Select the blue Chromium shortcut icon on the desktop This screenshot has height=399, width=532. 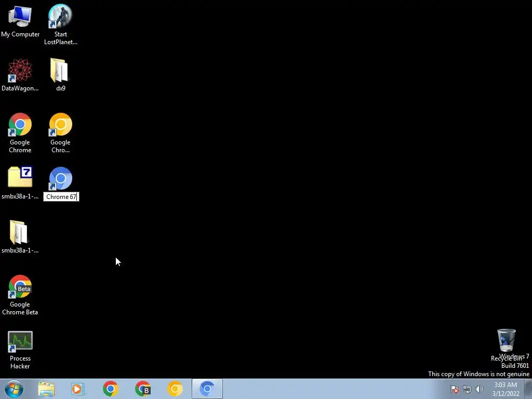pos(60,179)
